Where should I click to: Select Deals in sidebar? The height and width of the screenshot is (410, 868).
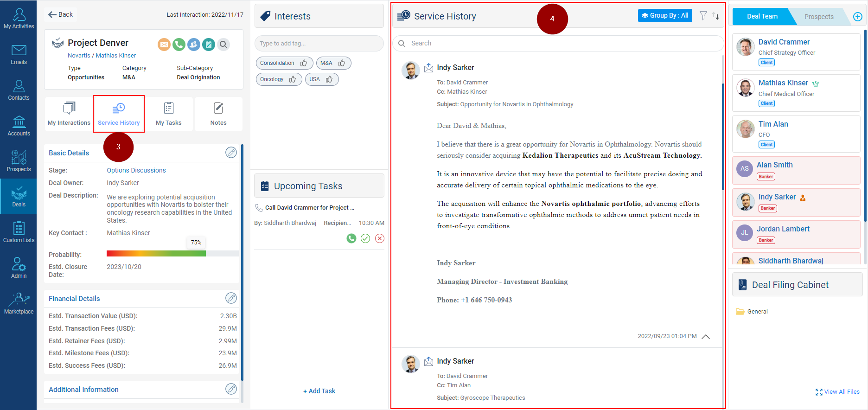(x=19, y=197)
